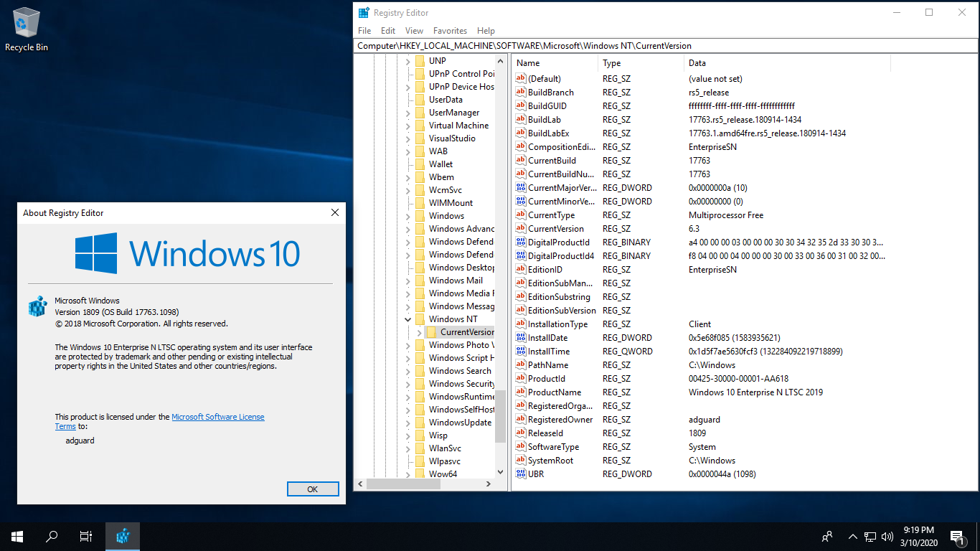Select the WindowsUpdate key in tree
The image size is (980, 551).
click(460, 423)
